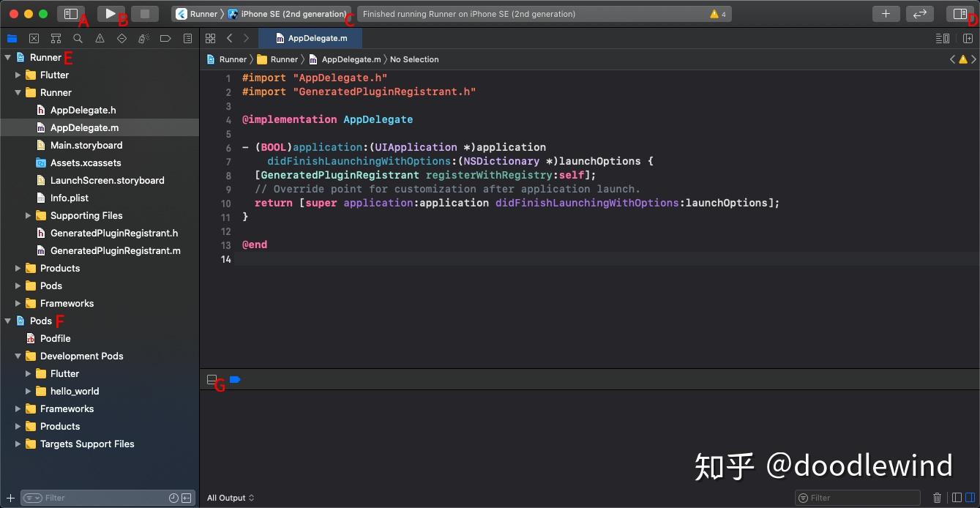Choose the iPhone SE (2nd generation) destination
Viewport: 980px width, 508px height.
pyautogui.click(x=287, y=14)
